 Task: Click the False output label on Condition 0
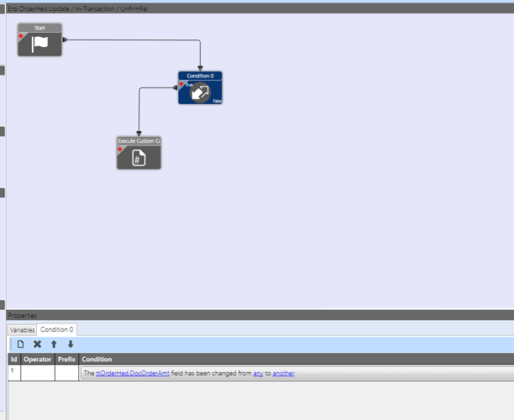[217, 101]
